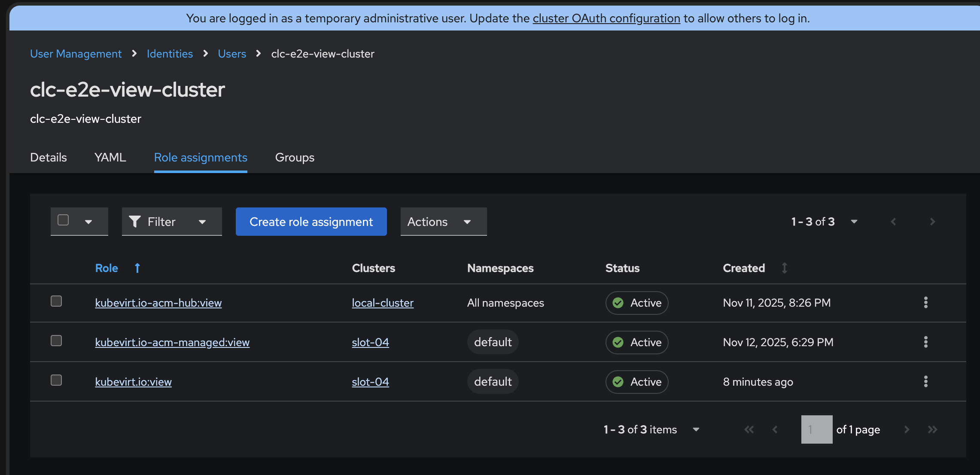The height and width of the screenshot is (475, 980).
Task: Open kebab menu for kubevirt.io:view row
Action: tap(925, 381)
